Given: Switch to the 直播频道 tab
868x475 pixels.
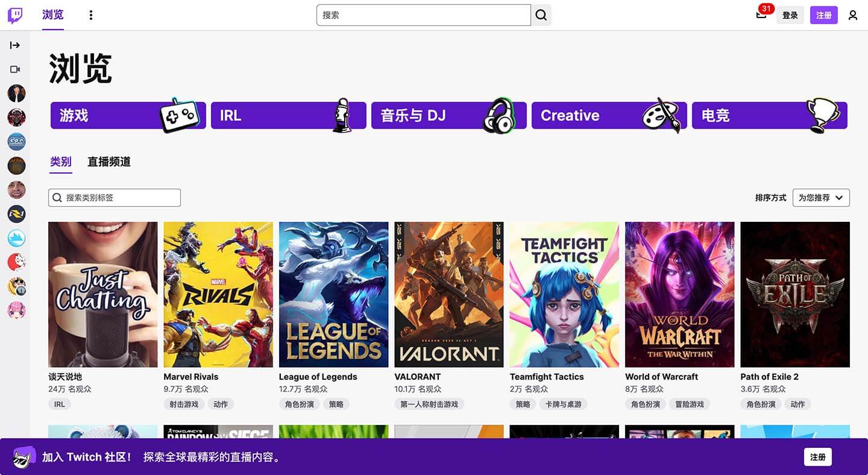Looking at the screenshot, I should [x=109, y=162].
